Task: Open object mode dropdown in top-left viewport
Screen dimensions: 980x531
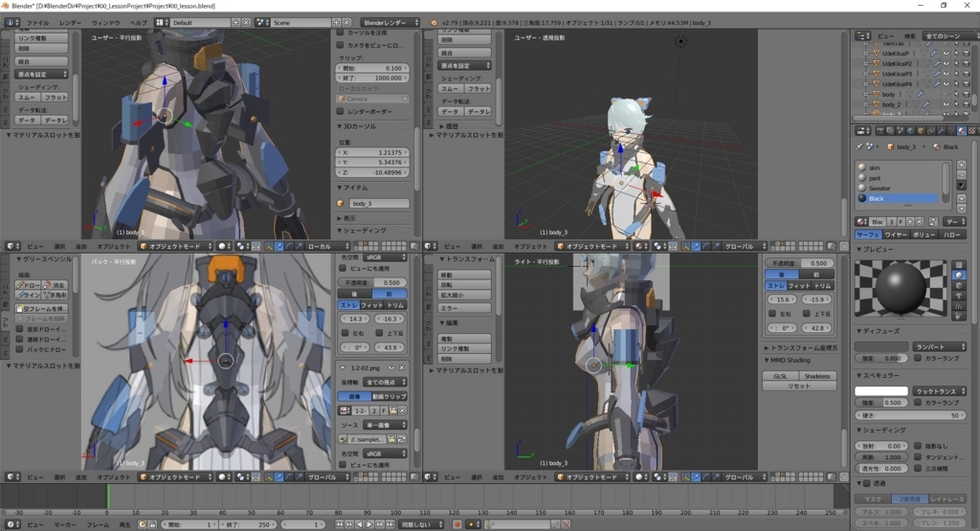Action: tap(177, 246)
